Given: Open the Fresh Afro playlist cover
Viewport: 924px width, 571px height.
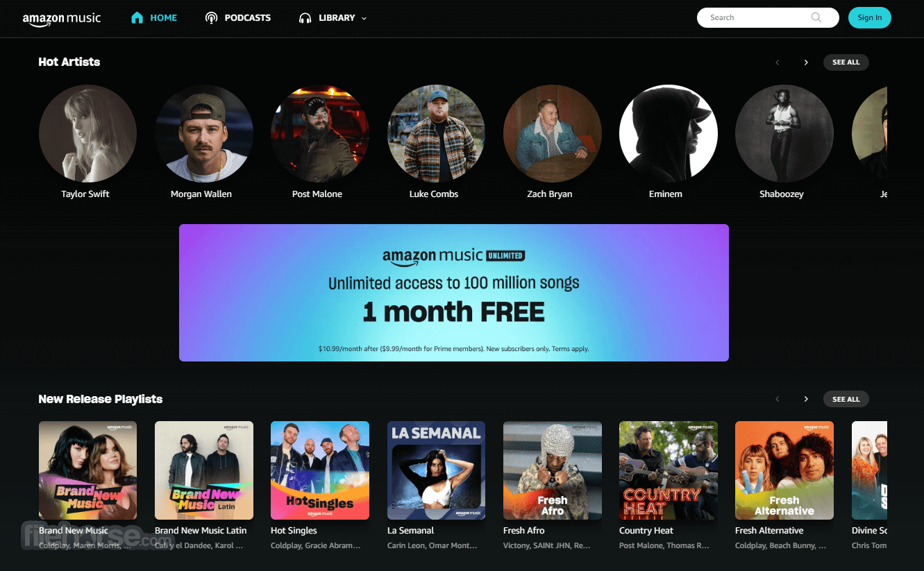Looking at the screenshot, I should 552,470.
